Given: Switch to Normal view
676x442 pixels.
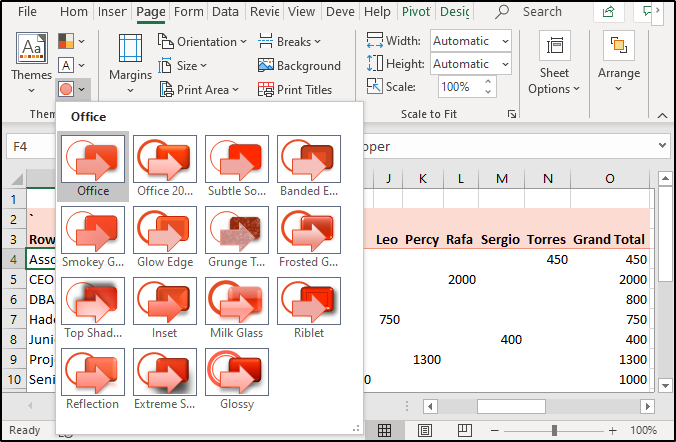Looking at the screenshot, I should [x=384, y=430].
